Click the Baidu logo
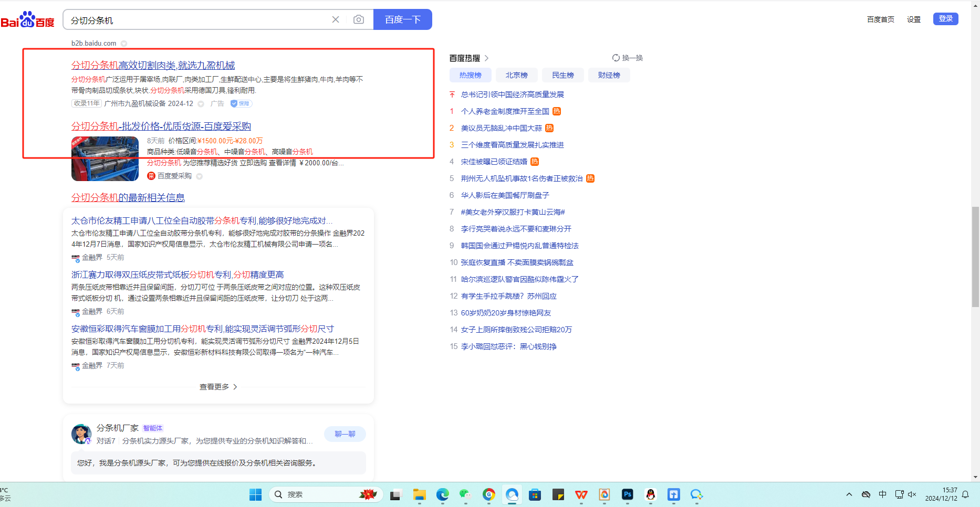Screen dimensions: 980x507 point(27,20)
